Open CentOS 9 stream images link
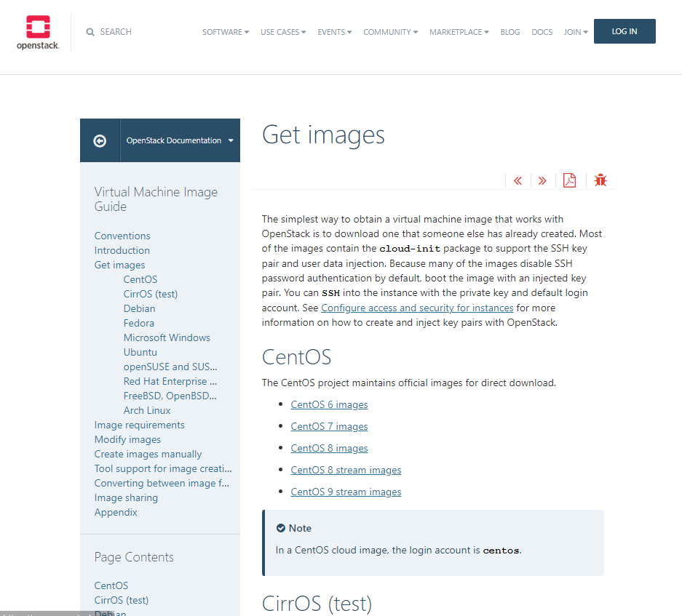682x616 pixels. [346, 492]
